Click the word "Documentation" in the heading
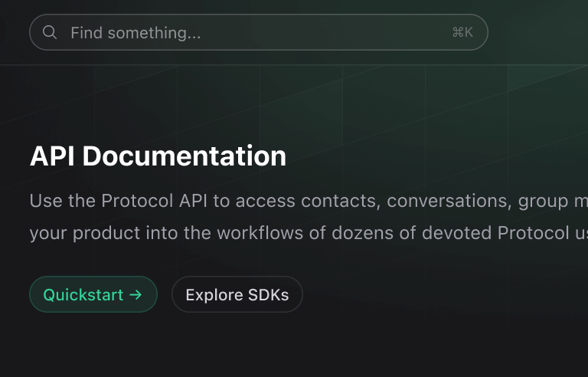The image size is (588, 377). click(184, 156)
